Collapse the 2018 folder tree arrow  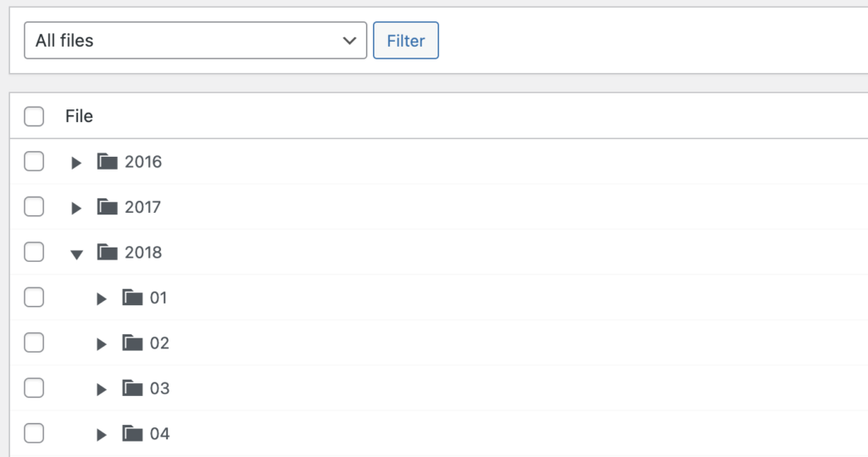click(x=76, y=254)
